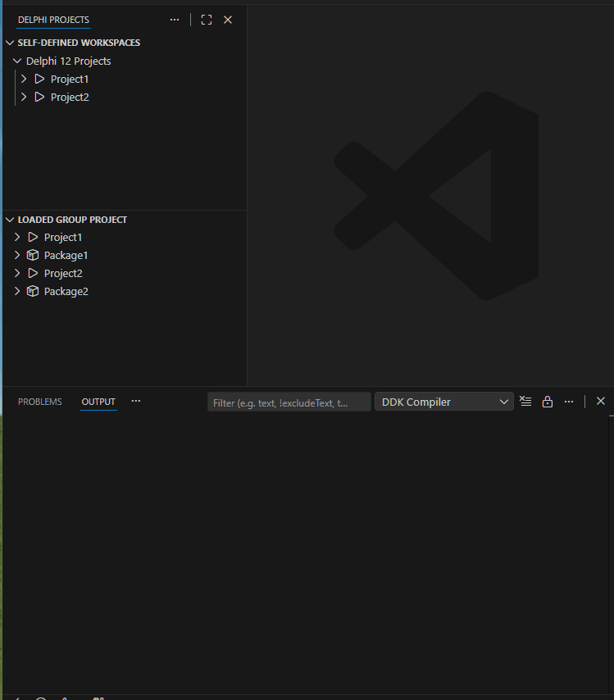This screenshot has width=614, height=700.
Task: Click the Project1 play icon in loaded group
Action: (x=33, y=237)
